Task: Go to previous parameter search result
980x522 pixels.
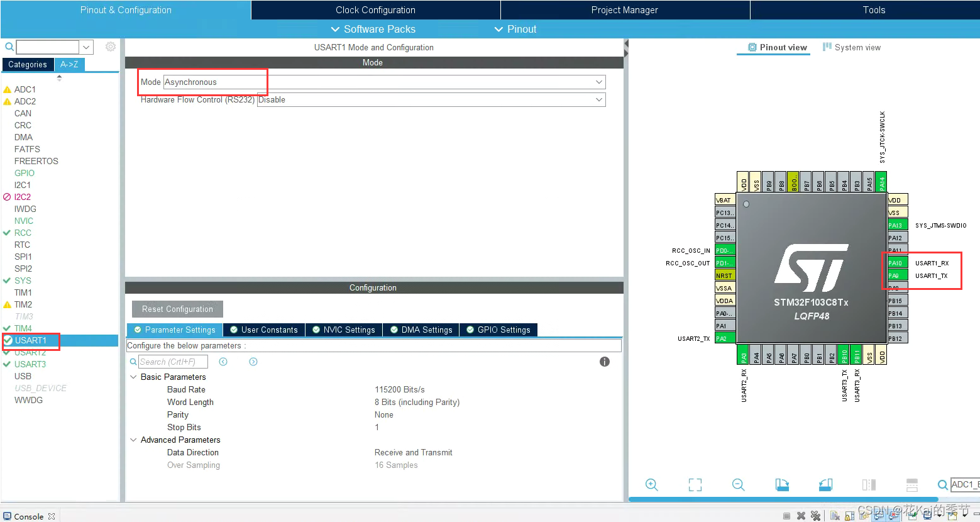Action: [223, 362]
